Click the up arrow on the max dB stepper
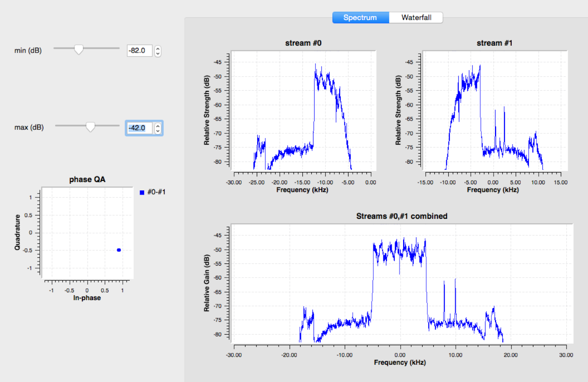The width and height of the screenshot is (588, 382). pyautogui.click(x=157, y=126)
